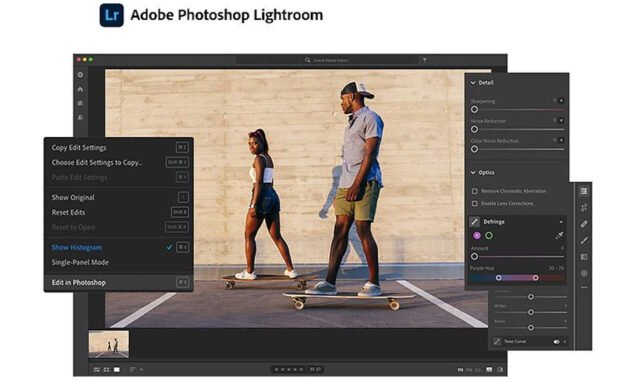Choose Edit in Photoshop

(118, 283)
